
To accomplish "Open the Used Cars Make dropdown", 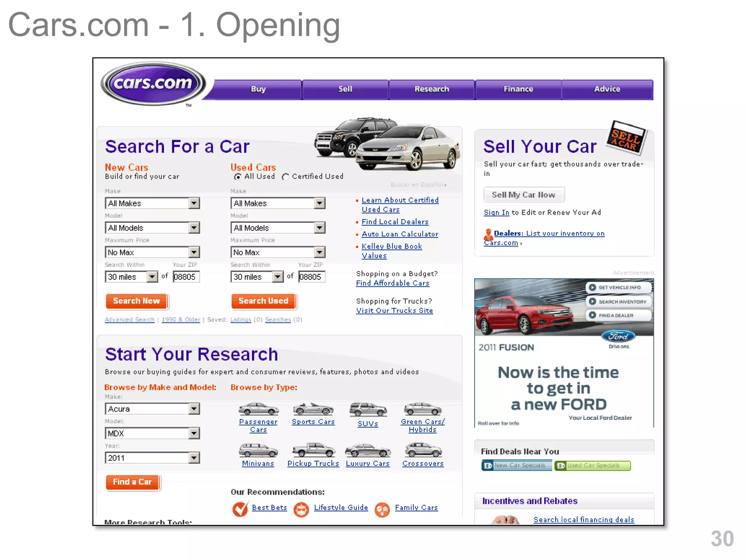I will pyautogui.click(x=278, y=203).
